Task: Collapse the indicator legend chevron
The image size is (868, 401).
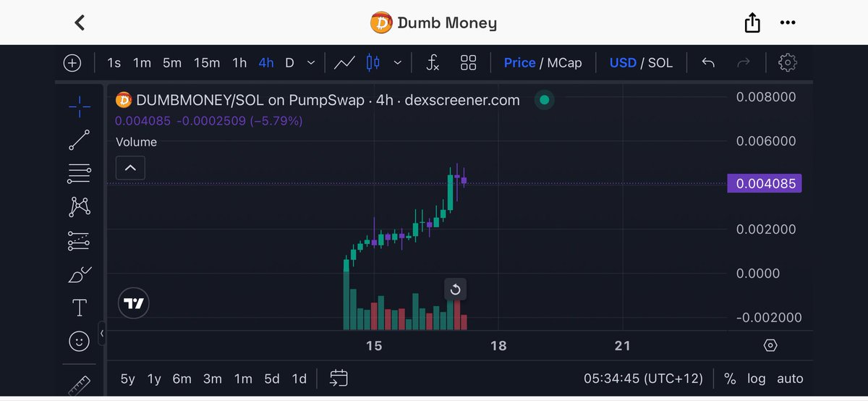Action: [x=130, y=168]
